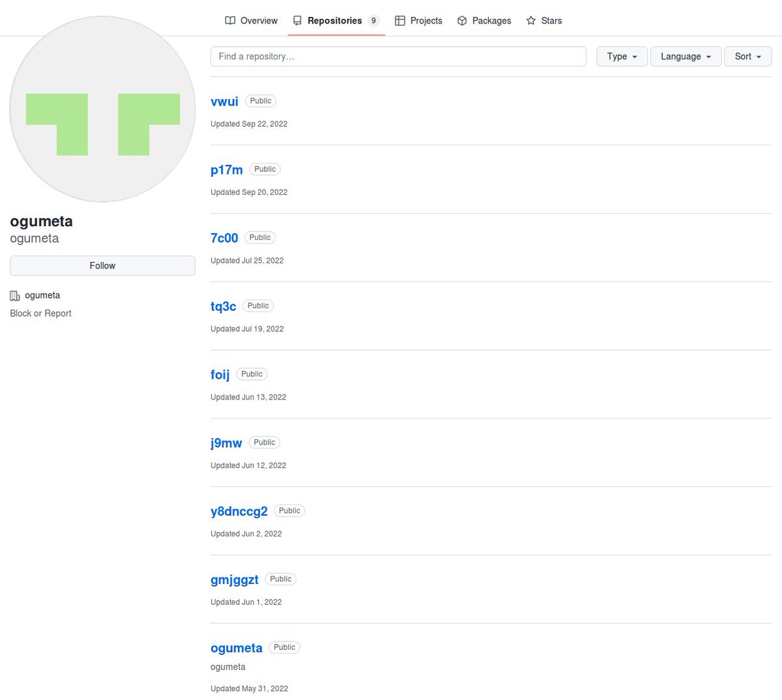Image resolution: width=782 pixels, height=700 pixels.
Task: Click the Public badge next to ogumeta repository
Action: point(285,648)
